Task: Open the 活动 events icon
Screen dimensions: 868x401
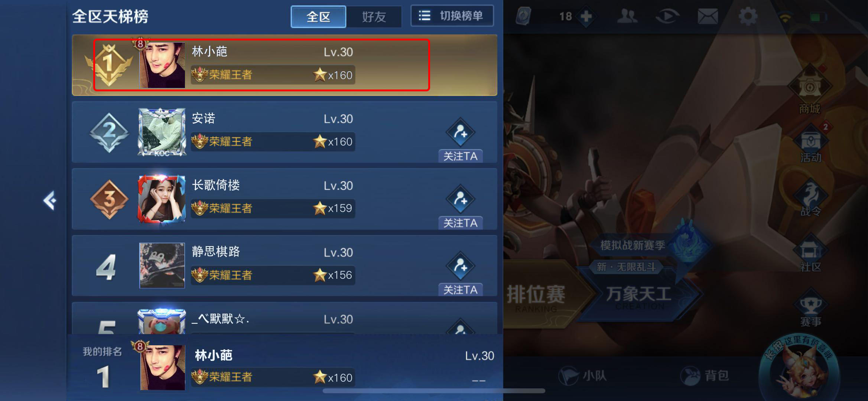Action: point(810,145)
